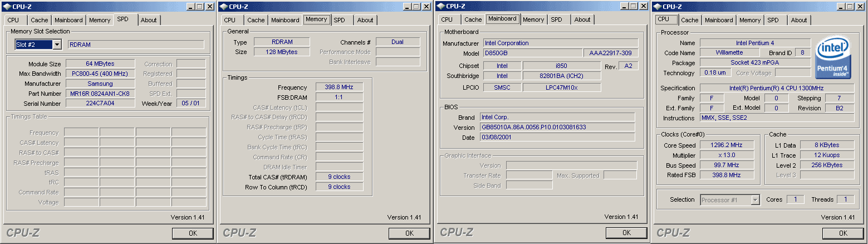This screenshot has height=244, width=868.
Task: Select chipset value i850
Action: coord(562,66)
